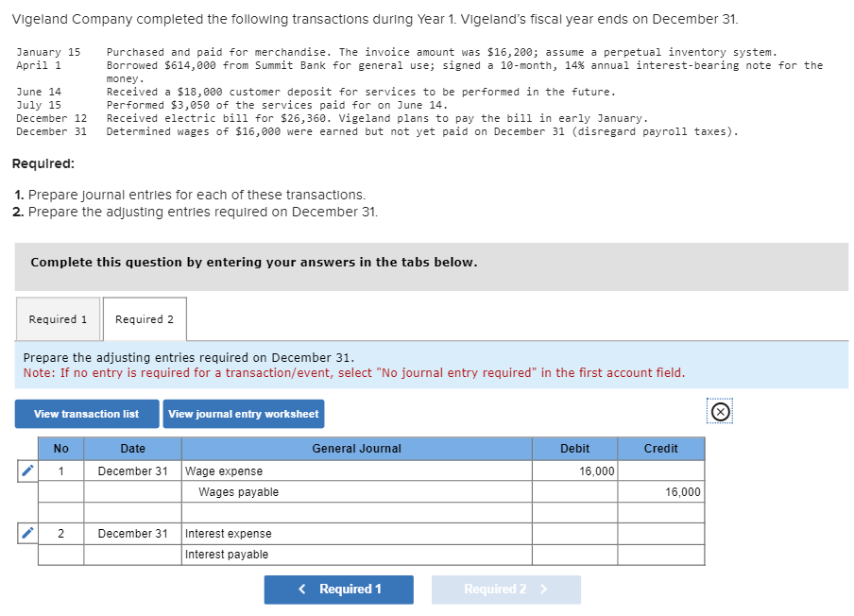
Task: Click the pencil edit icon for entry 2
Action: click(27, 533)
